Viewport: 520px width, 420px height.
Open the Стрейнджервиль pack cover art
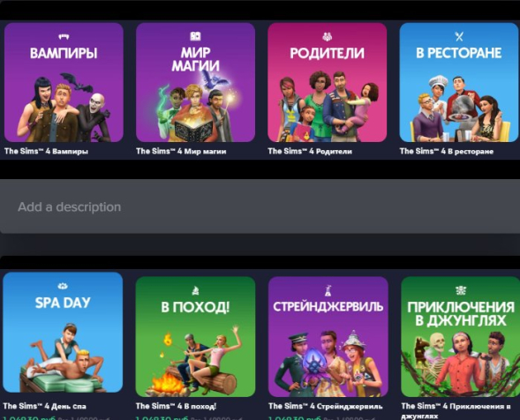pyautogui.click(x=328, y=337)
